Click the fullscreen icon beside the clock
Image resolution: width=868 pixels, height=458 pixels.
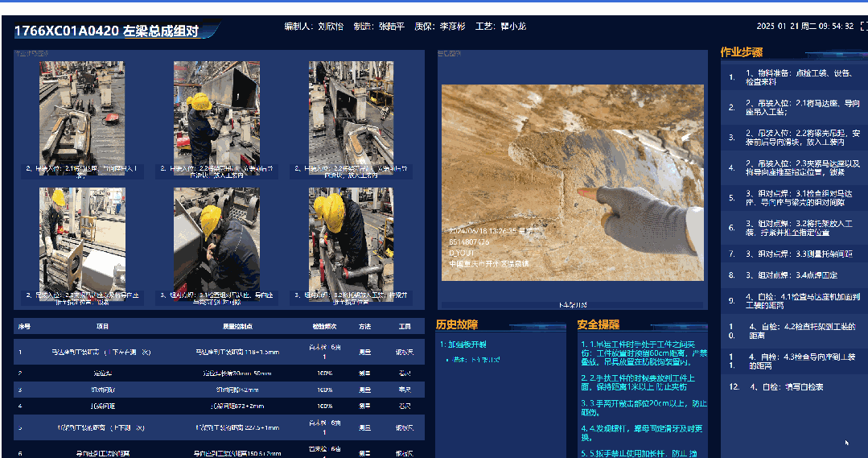(x=863, y=26)
